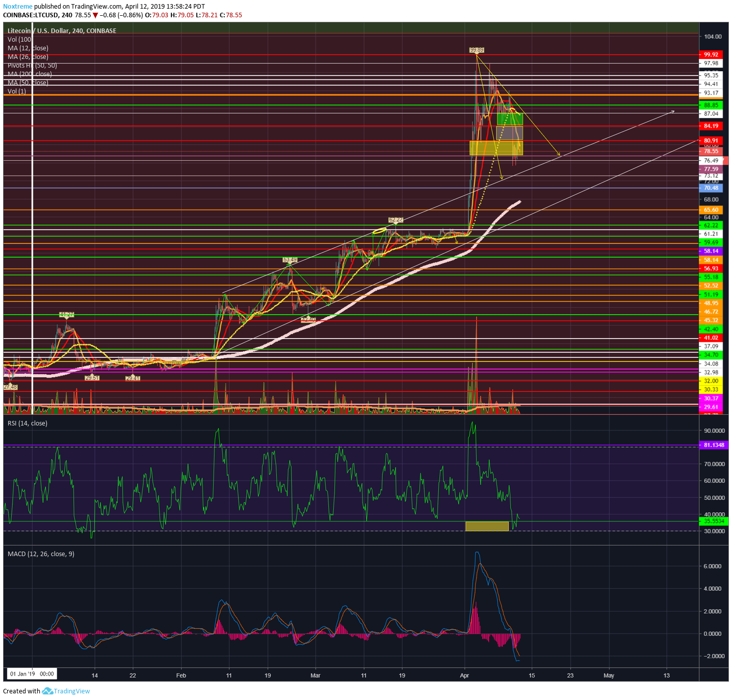Click the Apr label on time axis

(x=464, y=676)
